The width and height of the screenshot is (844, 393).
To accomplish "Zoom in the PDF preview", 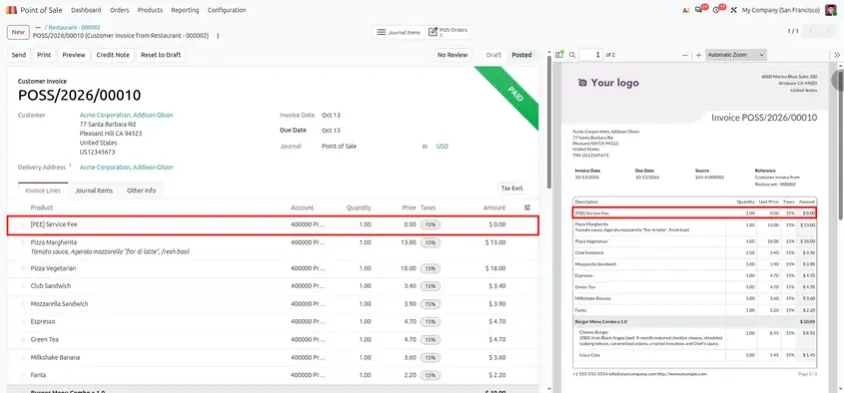I will (699, 55).
